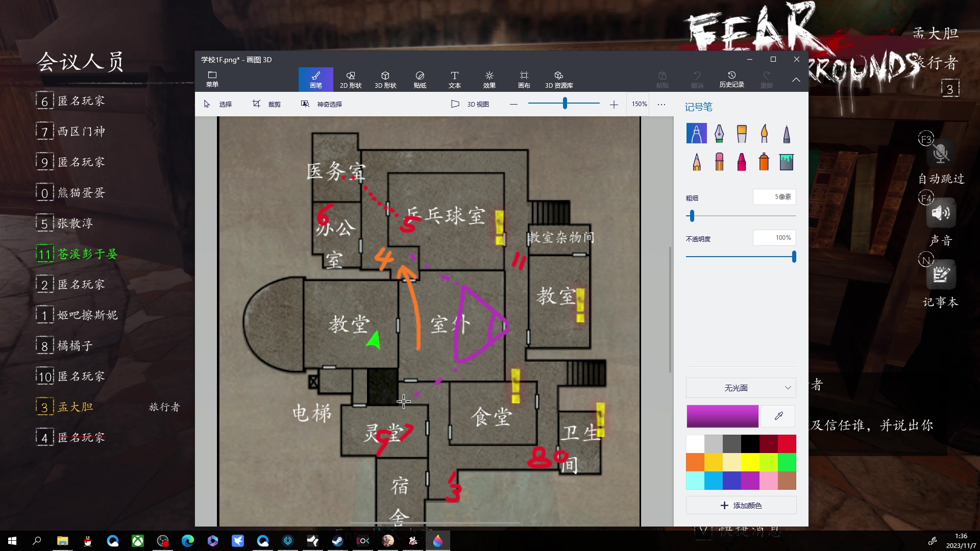
Task: Click the 裁剪 (crop) tool
Action: pyautogui.click(x=266, y=104)
